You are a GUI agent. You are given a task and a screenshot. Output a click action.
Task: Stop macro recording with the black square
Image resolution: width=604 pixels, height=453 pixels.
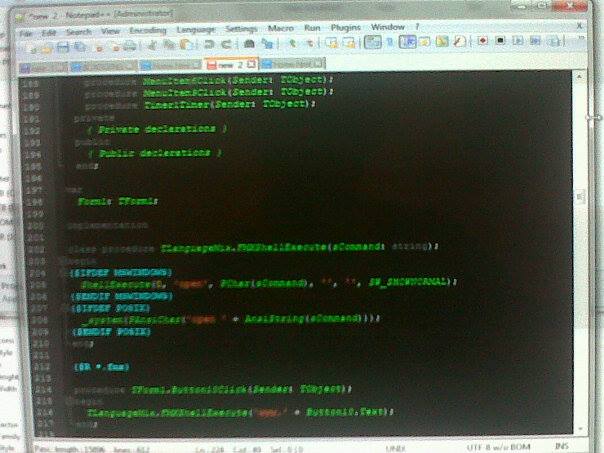[500, 40]
